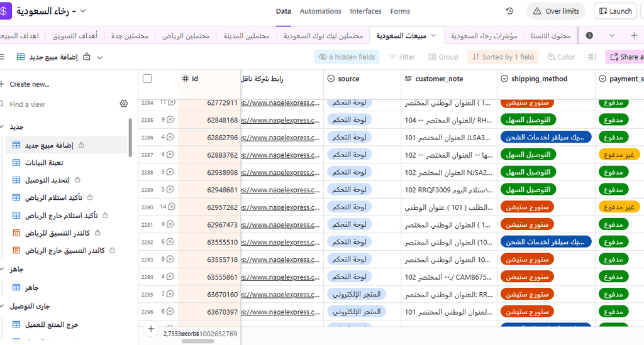
Task: Click the Launch button
Action: [x=615, y=11]
